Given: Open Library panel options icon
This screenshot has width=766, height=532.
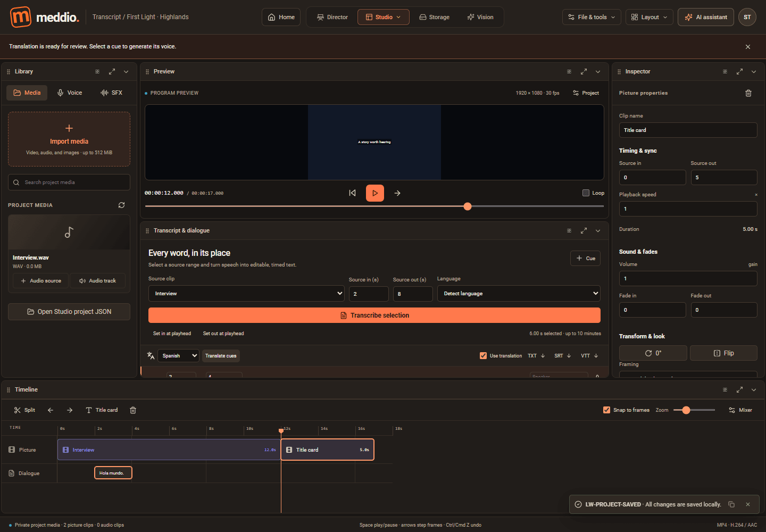Looking at the screenshot, I should (x=97, y=71).
